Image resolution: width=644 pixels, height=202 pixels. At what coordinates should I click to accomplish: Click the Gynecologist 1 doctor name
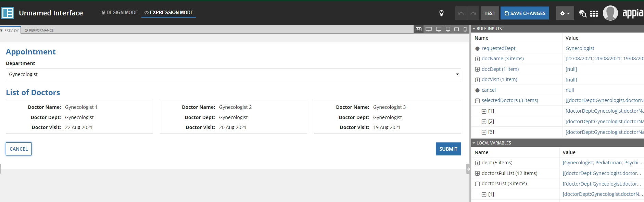click(81, 107)
